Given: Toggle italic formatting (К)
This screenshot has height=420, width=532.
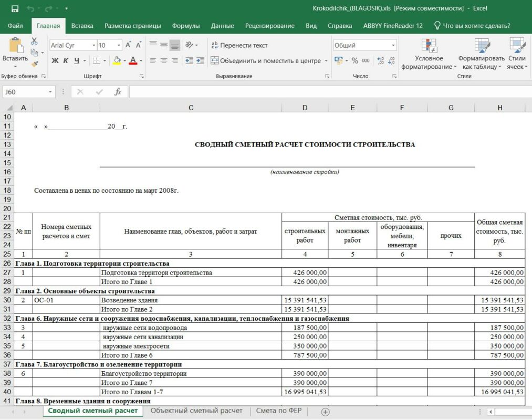Looking at the screenshot, I should tap(66, 60).
